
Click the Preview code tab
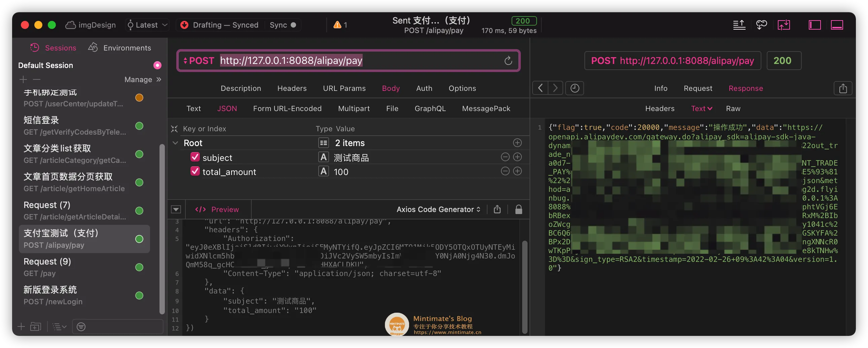pyautogui.click(x=217, y=210)
